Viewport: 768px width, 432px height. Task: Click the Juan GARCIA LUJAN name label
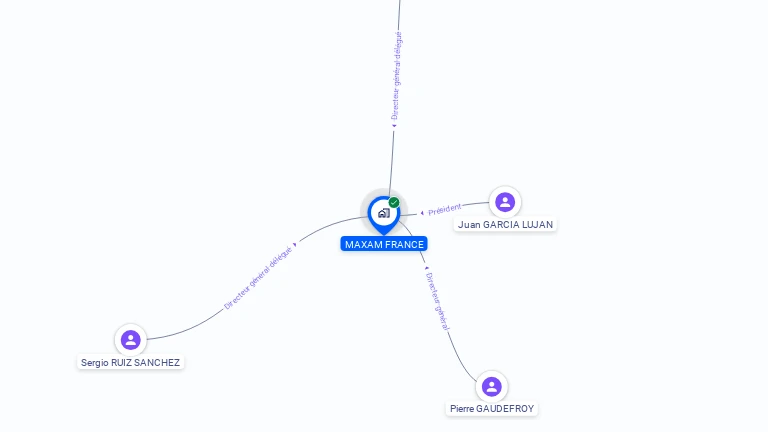505,224
